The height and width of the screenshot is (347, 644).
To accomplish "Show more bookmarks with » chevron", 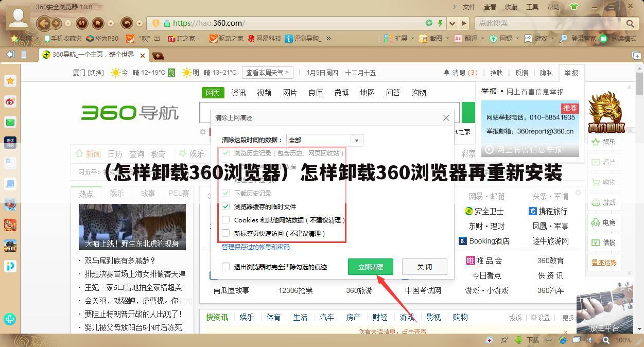I will coord(328,38).
